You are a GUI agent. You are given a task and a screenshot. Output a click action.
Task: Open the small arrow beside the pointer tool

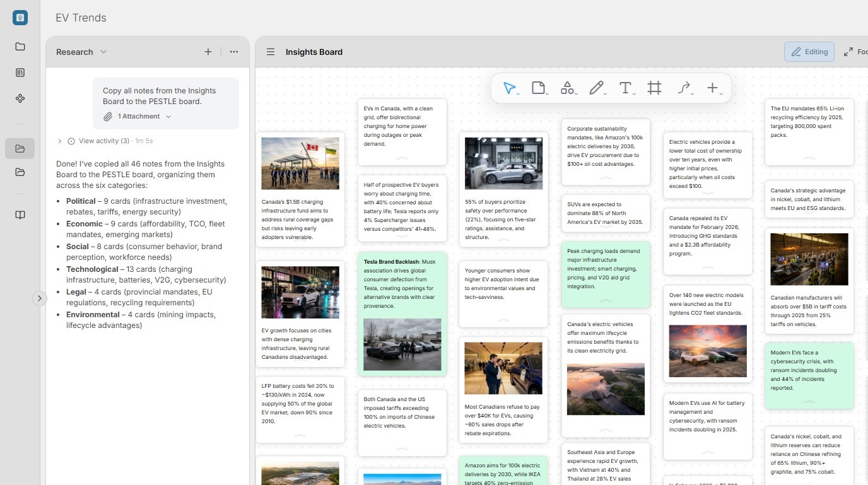(518, 93)
